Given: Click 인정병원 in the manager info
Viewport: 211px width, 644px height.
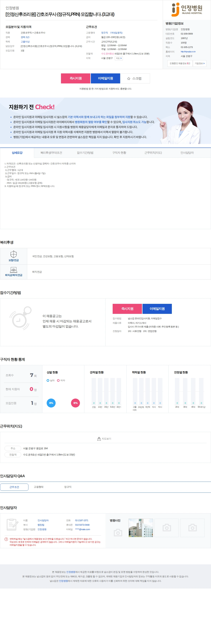Looking at the screenshot, I should click(42, 529).
